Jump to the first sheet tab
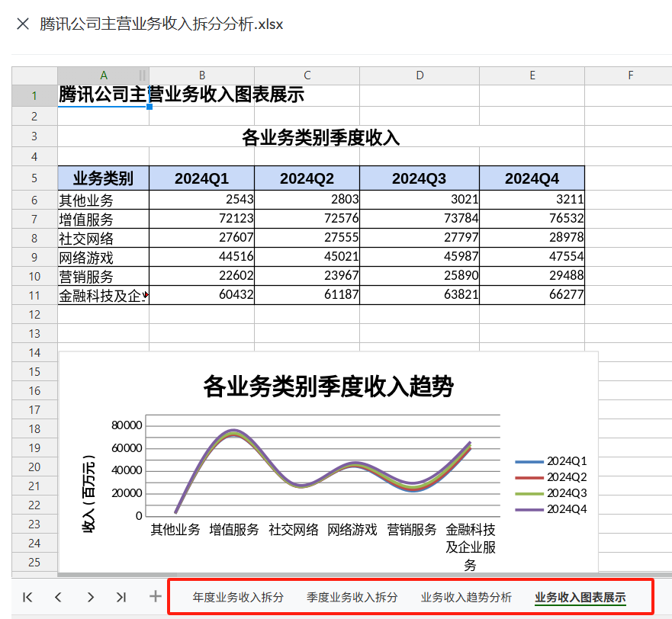 pyautogui.click(x=27, y=597)
